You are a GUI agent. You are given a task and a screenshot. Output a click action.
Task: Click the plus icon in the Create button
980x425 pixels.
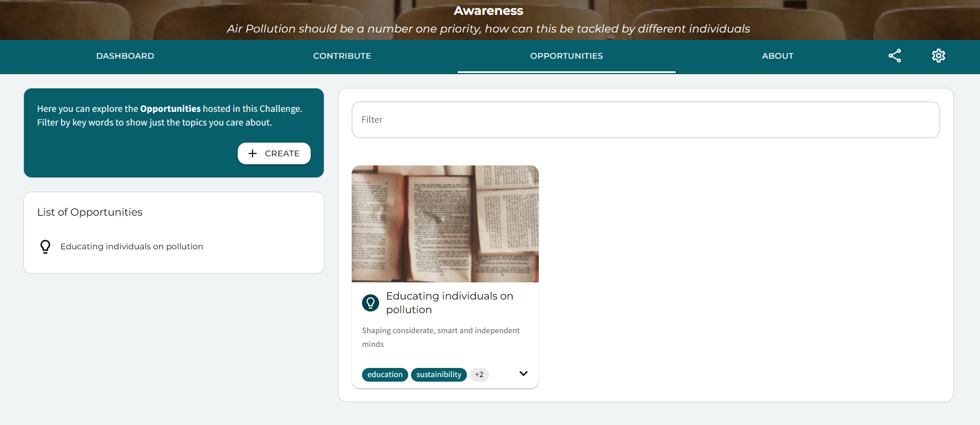pyautogui.click(x=253, y=153)
